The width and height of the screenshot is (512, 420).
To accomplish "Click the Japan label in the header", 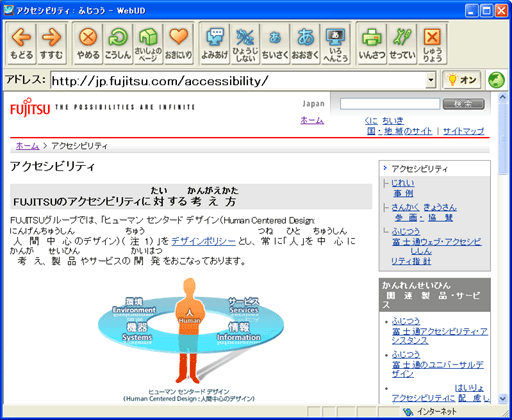I will (x=313, y=104).
